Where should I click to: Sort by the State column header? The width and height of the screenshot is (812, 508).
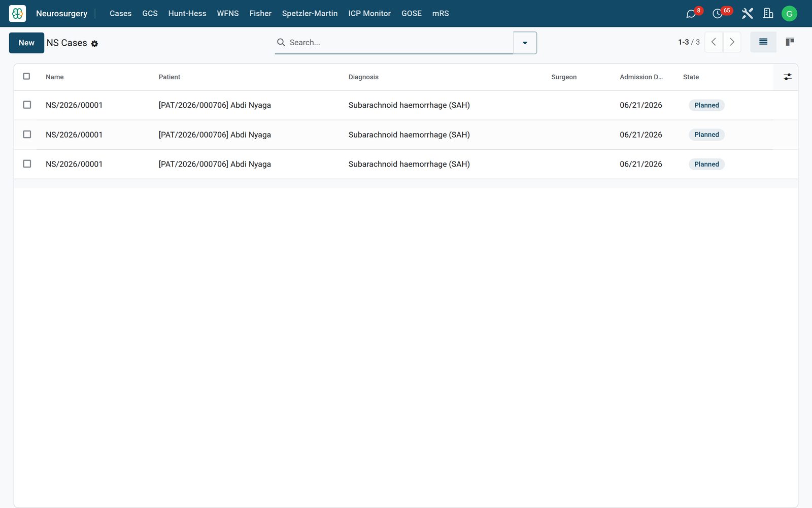(691, 77)
